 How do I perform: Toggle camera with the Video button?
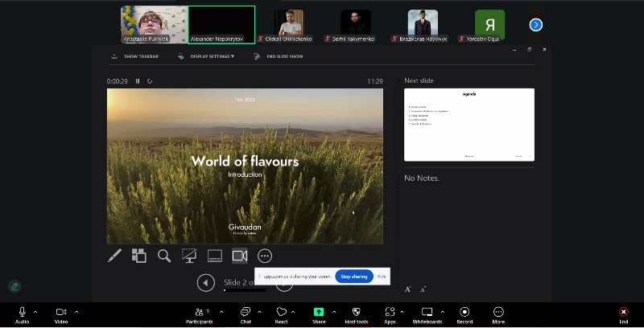[x=61, y=315]
